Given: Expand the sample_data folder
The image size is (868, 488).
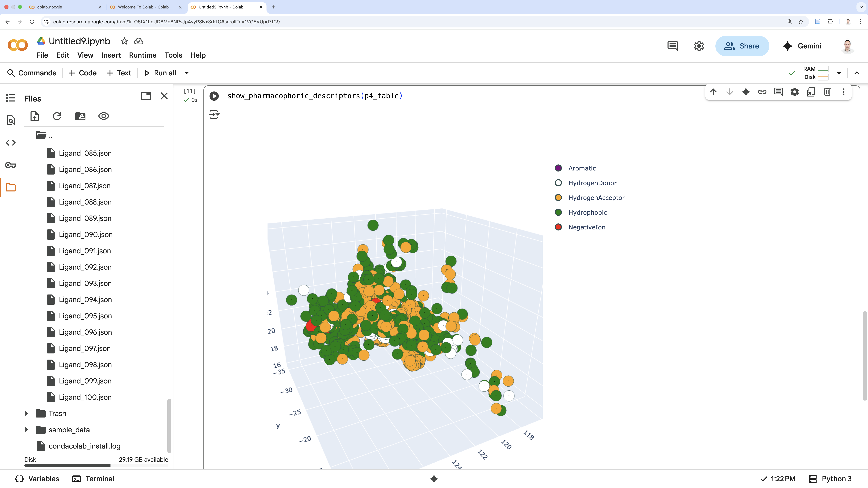Looking at the screenshot, I should tap(27, 430).
